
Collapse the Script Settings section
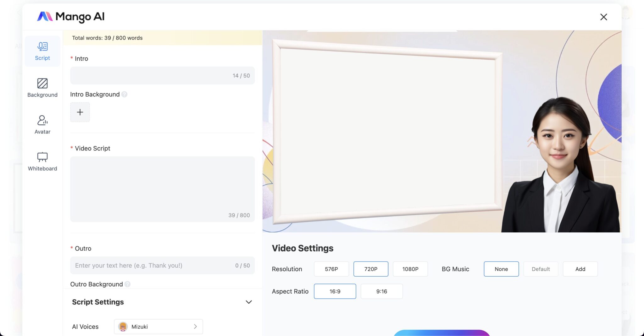[248, 302]
